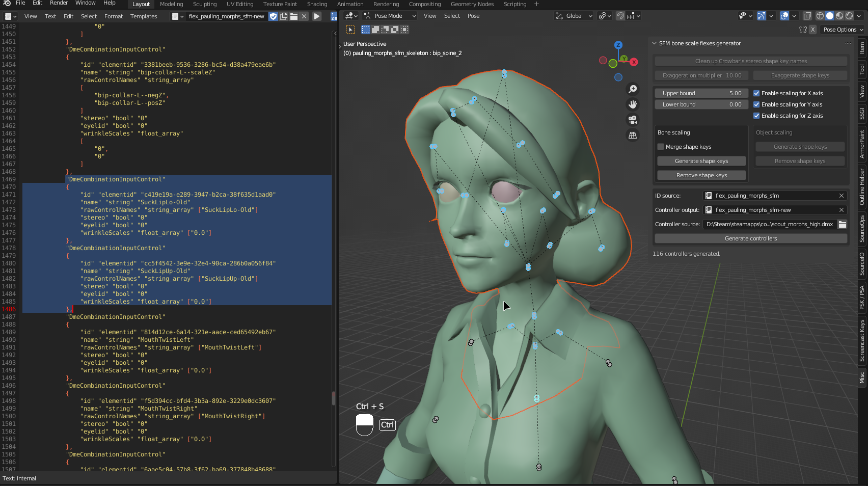Toggle viewport overlays display

click(784, 16)
